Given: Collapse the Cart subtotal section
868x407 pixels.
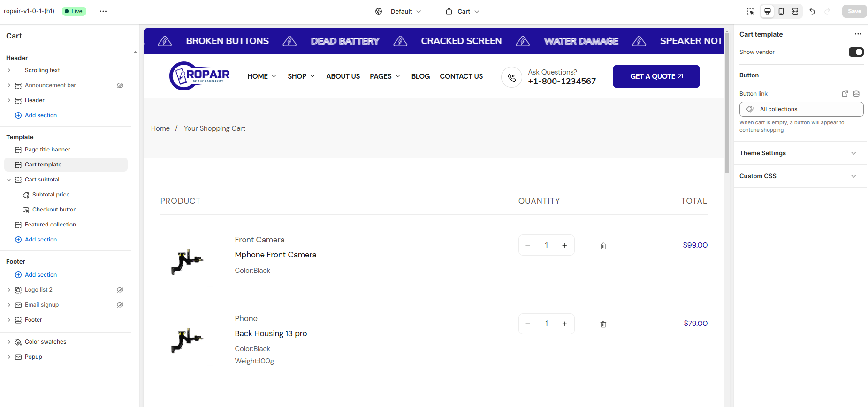Looking at the screenshot, I should pos(9,180).
